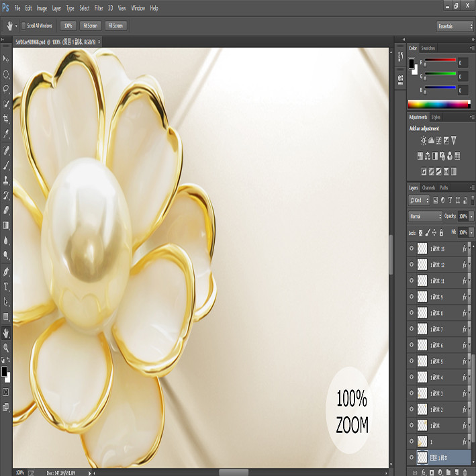Toggle lock all for layer

click(x=441, y=233)
